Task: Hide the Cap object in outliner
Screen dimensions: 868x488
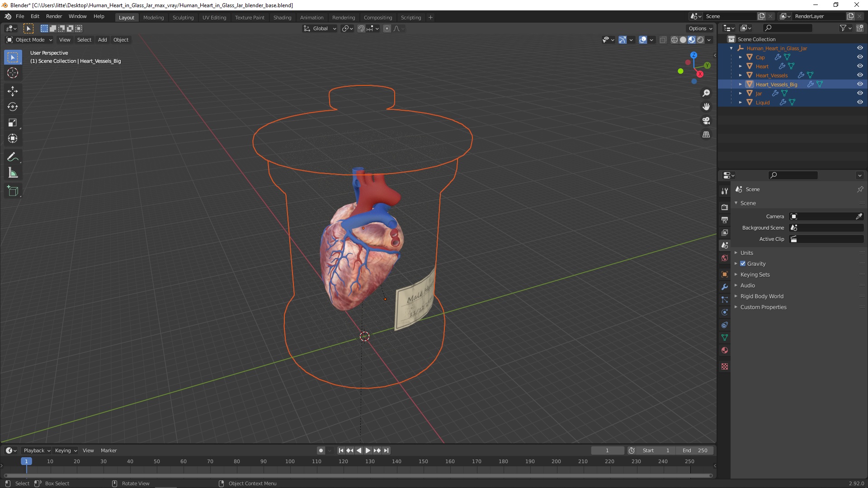Action: coord(859,57)
